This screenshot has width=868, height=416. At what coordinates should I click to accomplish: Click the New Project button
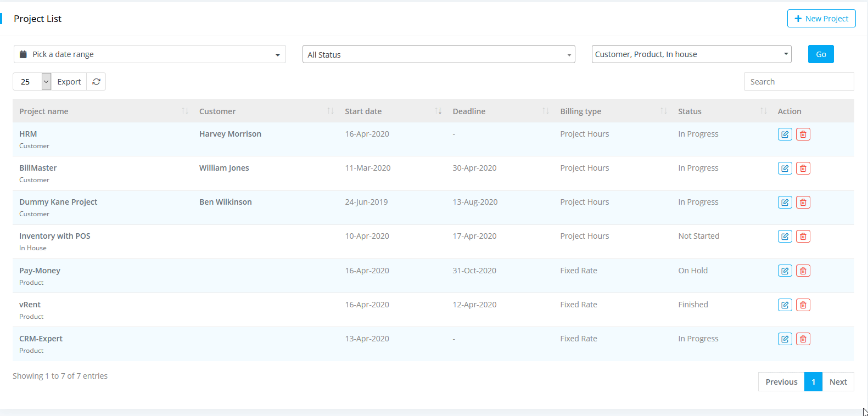821,19
